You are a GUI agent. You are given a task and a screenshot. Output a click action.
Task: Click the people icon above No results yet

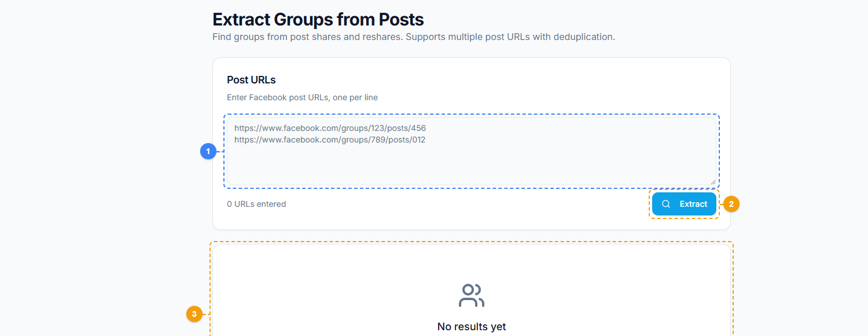[x=472, y=295]
